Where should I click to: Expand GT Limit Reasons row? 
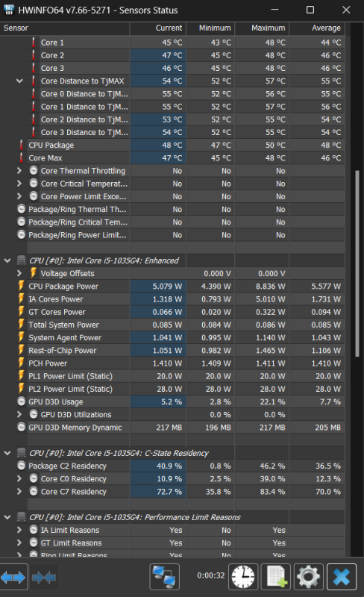click(x=19, y=543)
